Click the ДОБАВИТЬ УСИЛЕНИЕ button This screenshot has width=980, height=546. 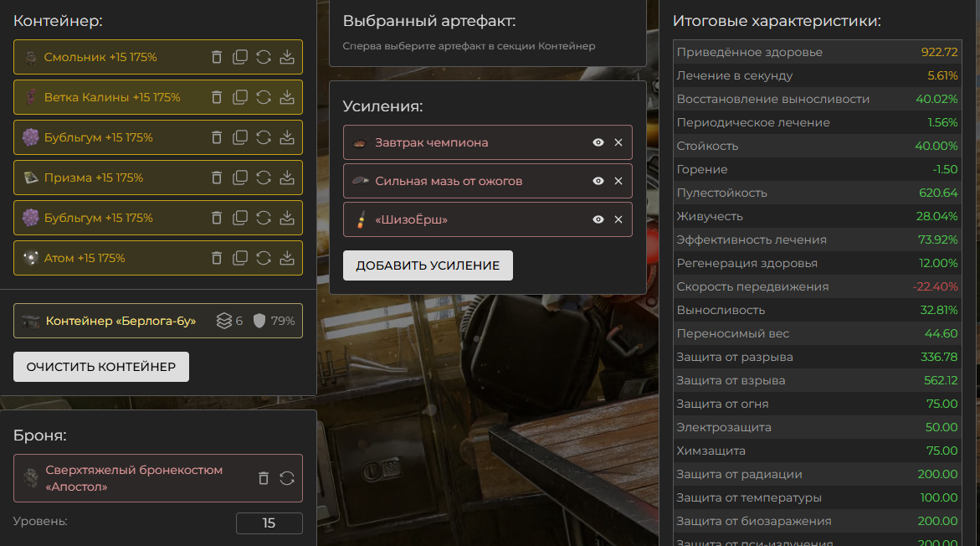[428, 265]
